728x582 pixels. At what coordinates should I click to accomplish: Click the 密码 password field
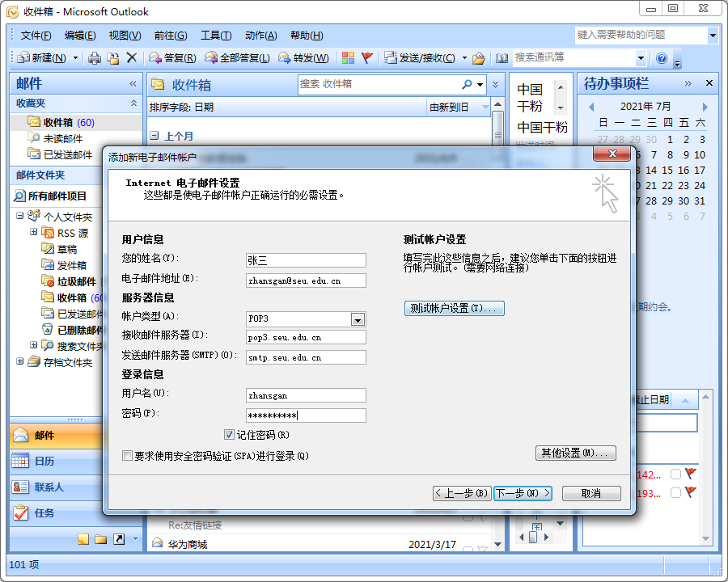(x=306, y=415)
